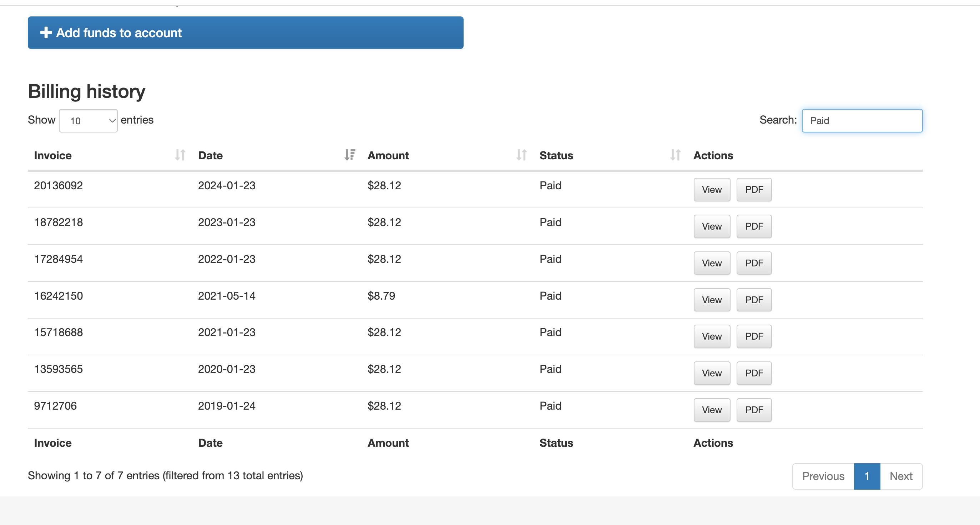The height and width of the screenshot is (525, 980).
Task: Click the Paid status for invoice 9712706
Action: [x=550, y=406]
